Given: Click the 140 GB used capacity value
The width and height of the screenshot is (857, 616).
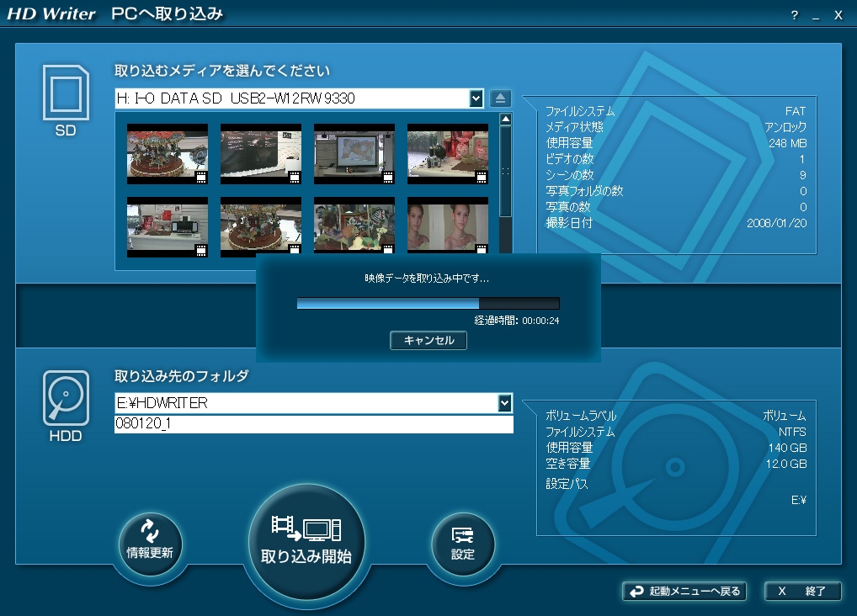Looking at the screenshot, I should click(788, 448).
